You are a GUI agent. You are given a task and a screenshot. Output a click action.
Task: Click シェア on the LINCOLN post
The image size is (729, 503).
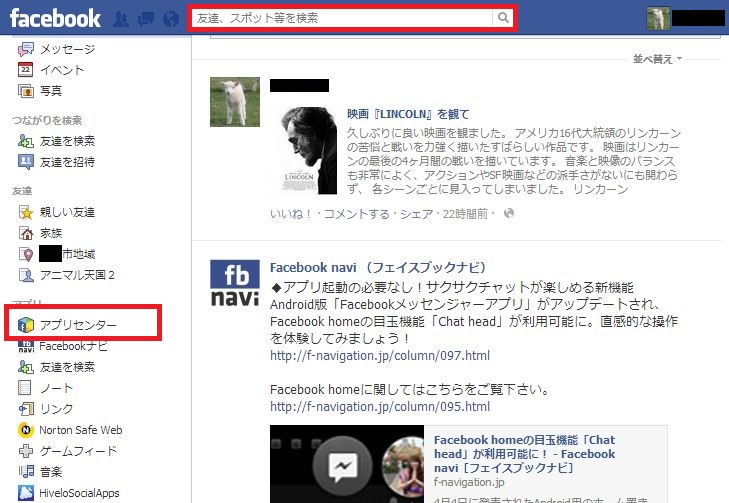click(x=416, y=214)
